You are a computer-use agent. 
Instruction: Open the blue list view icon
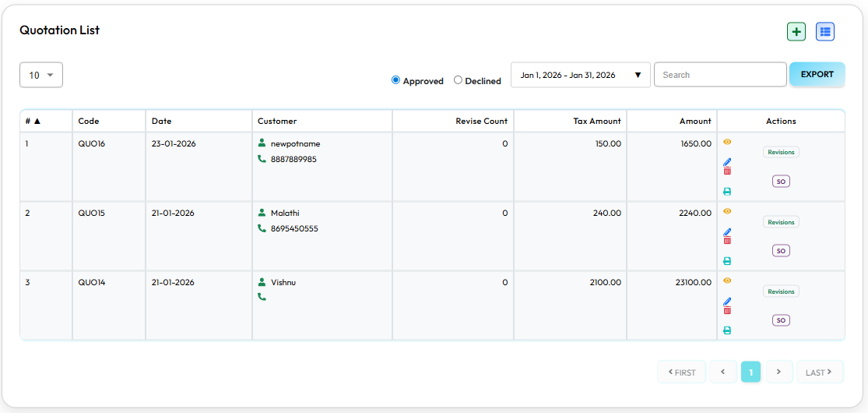(824, 31)
